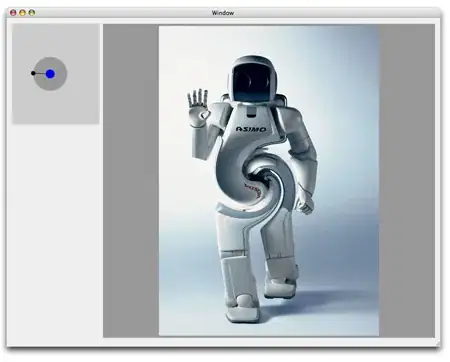450x362 pixels.
Task: Minimize window using yellow button
Action: [x=22, y=13]
